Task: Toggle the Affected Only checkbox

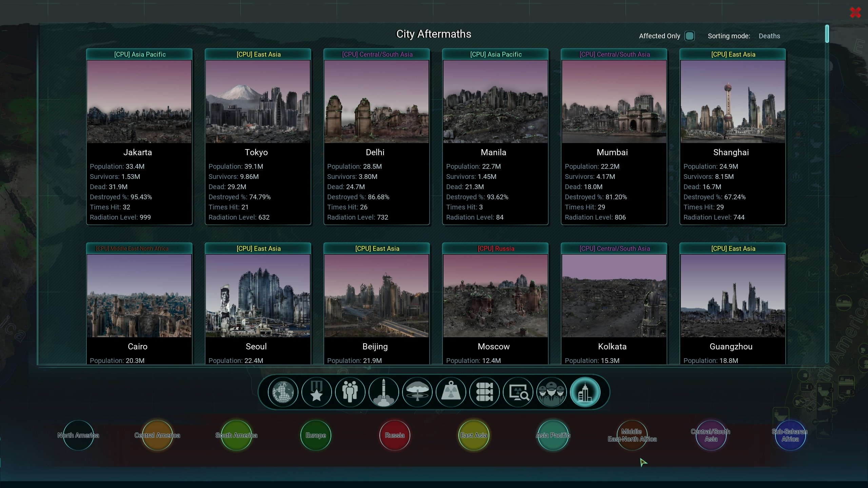Action: click(x=689, y=36)
